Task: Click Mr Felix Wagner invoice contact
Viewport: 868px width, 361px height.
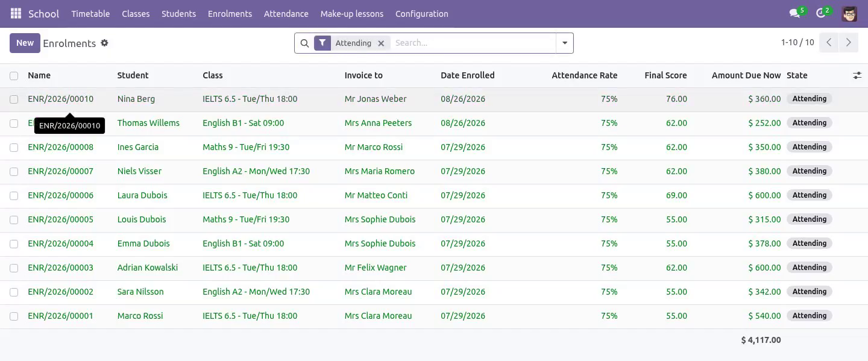Action: click(x=376, y=268)
